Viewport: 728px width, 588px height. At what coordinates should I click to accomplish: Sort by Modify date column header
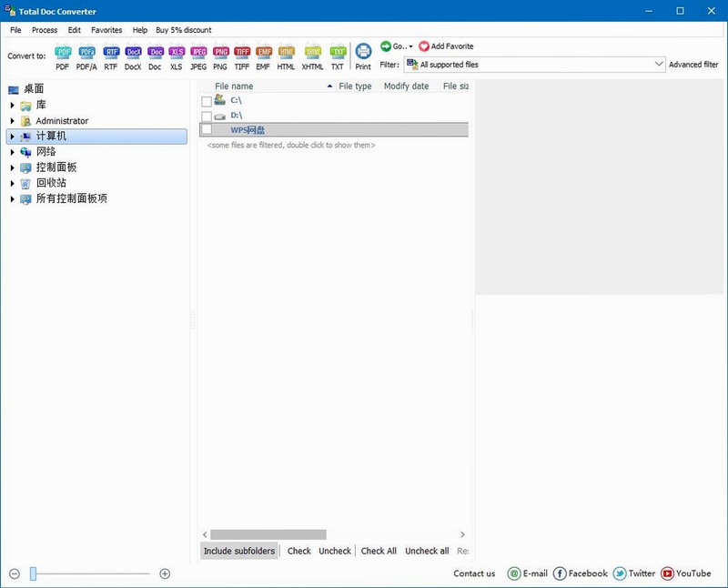[x=406, y=86]
